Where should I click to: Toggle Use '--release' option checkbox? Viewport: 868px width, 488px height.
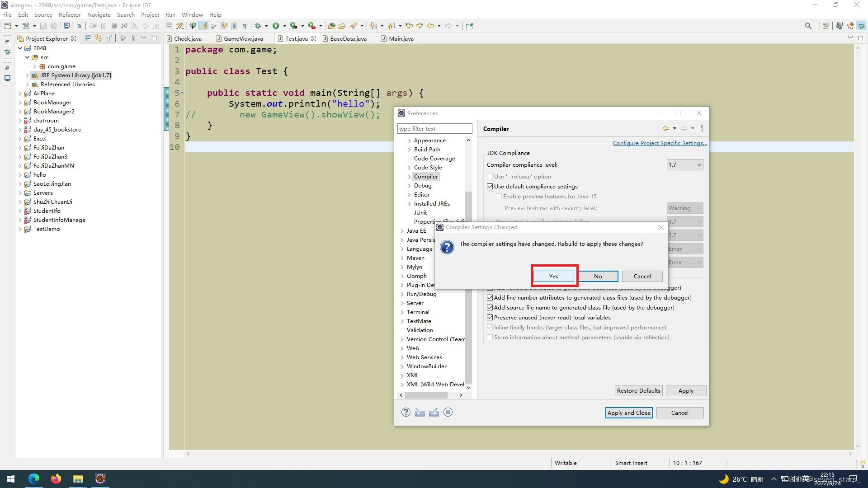click(x=490, y=176)
